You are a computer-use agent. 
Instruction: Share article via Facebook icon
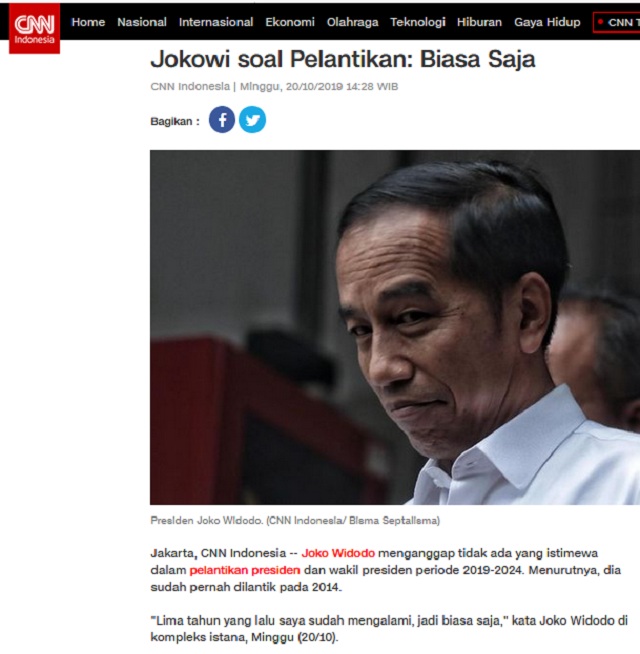coord(222,120)
